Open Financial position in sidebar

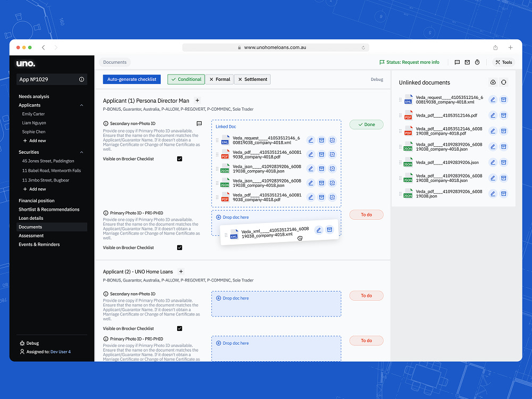pyautogui.click(x=37, y=201)
